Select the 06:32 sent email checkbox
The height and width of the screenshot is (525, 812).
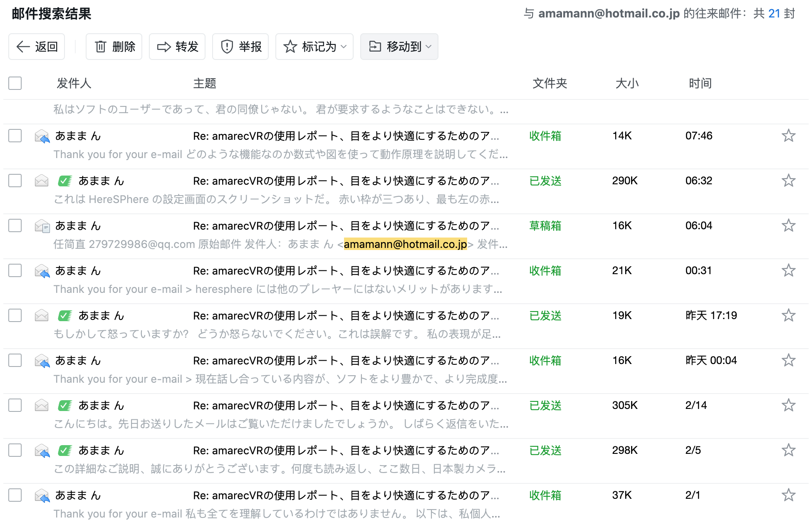click(x=15, y=181)
